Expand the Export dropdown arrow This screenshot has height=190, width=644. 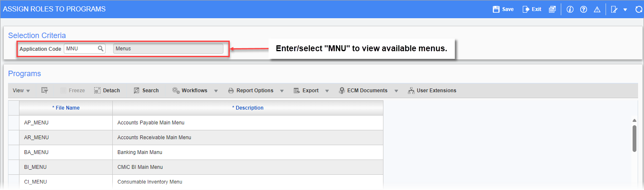pos(327,91)
